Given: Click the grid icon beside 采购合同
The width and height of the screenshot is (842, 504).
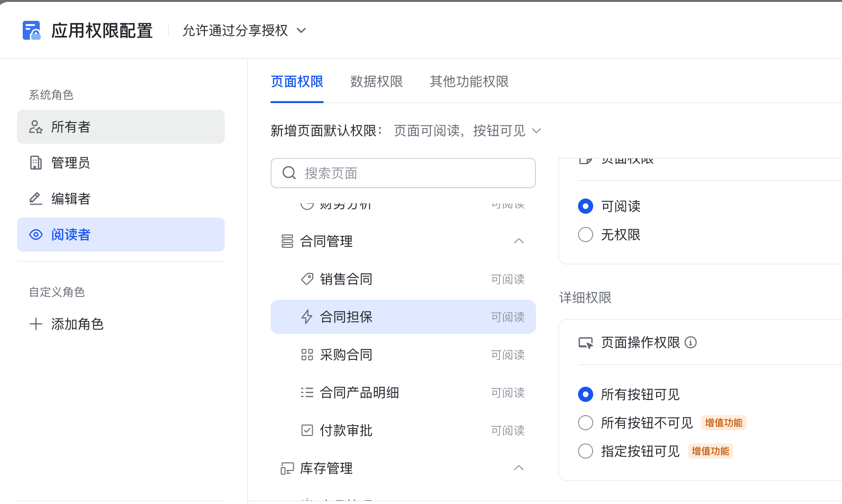Looking at the screenshot, I should [x=307, y=355].
